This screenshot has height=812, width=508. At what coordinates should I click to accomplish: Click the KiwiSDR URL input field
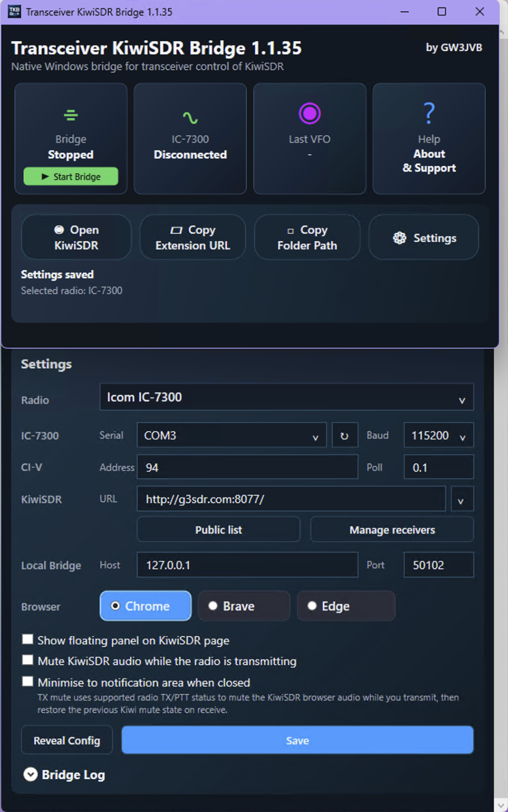tap(292, 500)
